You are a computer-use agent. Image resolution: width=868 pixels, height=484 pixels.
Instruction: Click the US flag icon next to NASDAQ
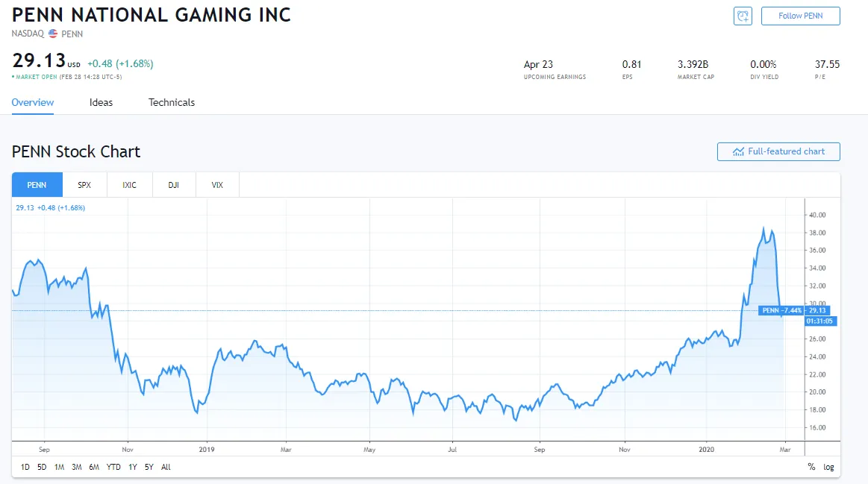[52, 34]
